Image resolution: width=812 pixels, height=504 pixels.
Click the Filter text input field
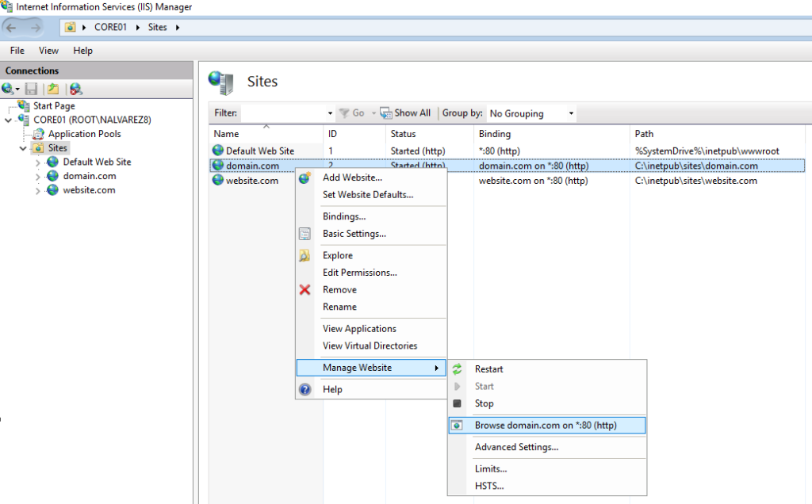(x=284, y=113)
